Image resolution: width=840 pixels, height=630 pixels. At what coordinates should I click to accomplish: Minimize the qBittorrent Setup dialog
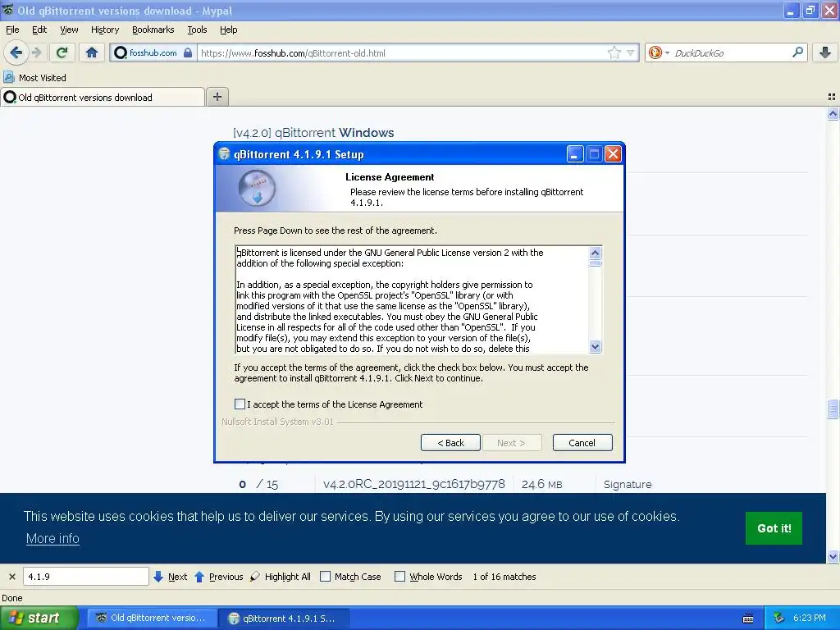(575, 154)
